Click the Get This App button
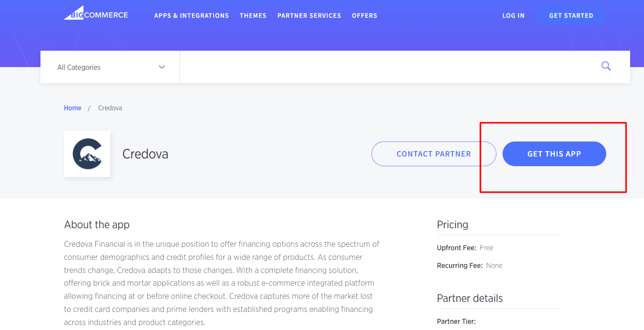 (x=554, y=154)
